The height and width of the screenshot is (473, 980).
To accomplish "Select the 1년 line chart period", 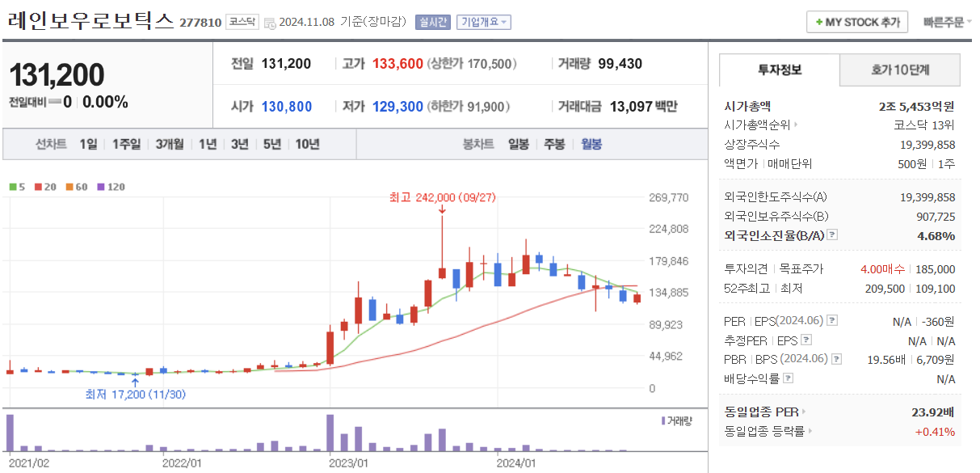I will point(208,145).
